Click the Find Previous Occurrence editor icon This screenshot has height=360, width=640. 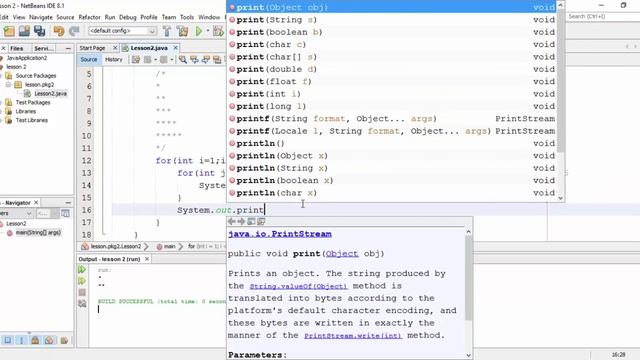[x=194, y=60]
